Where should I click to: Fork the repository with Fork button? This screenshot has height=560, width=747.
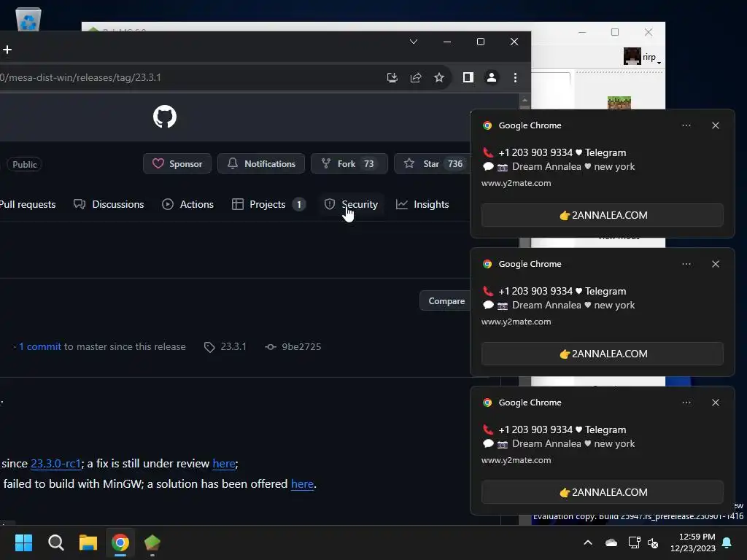349,164
